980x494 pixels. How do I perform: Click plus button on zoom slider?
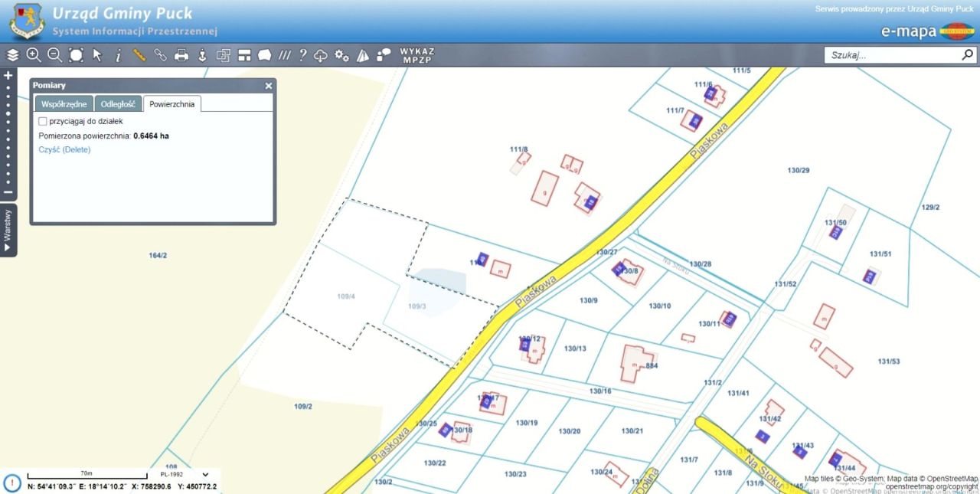(x=8, y=76)
